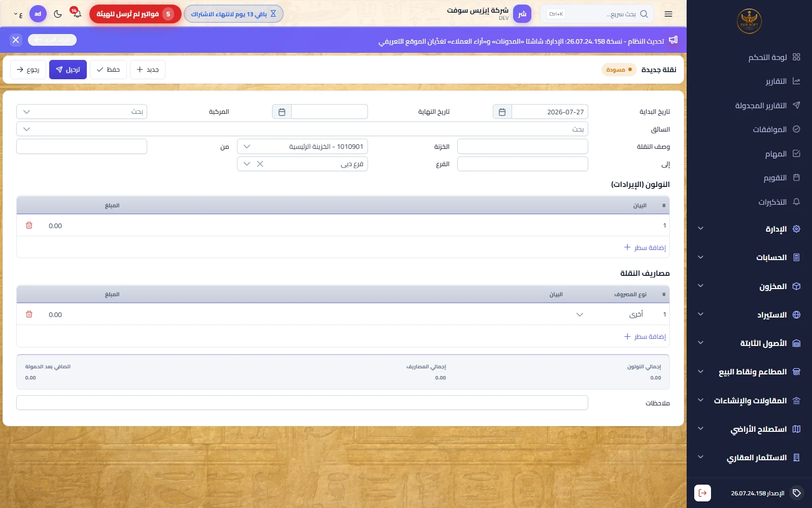The image size is (812, 508).
Task: Add a row to trip expenses table
Action: 645,336
